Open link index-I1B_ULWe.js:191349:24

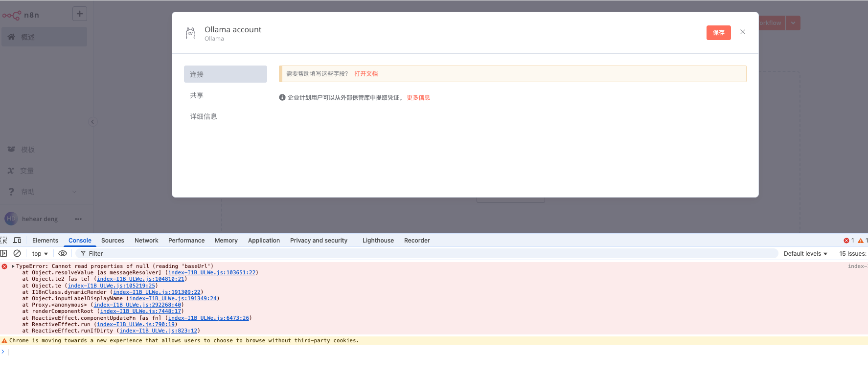tap(173, 299)
